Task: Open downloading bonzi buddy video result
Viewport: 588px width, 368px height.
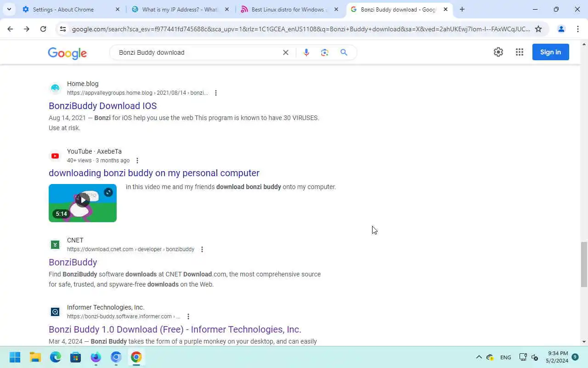Action: tap(154, 173)
